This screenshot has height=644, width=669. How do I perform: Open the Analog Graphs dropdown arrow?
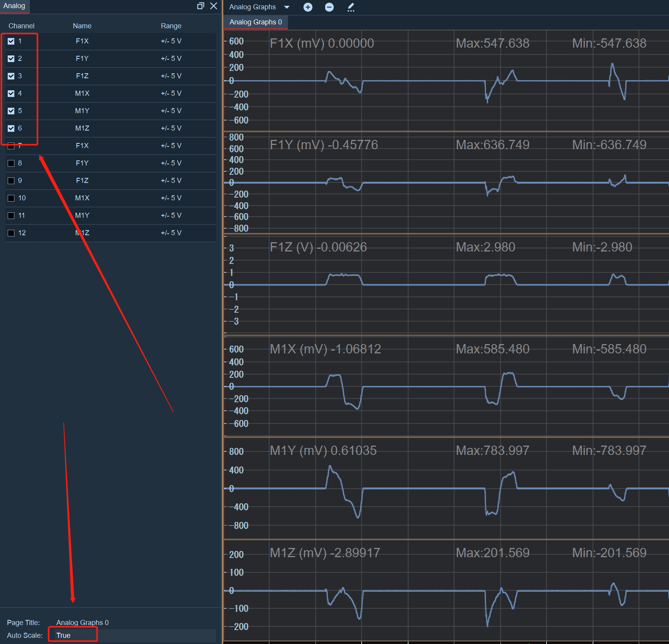(x=287, y=7)
